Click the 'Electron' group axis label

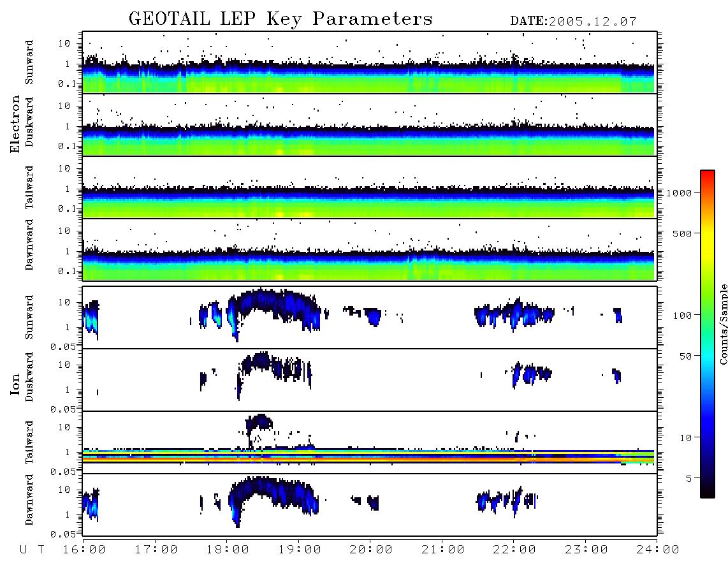point(15,124)
